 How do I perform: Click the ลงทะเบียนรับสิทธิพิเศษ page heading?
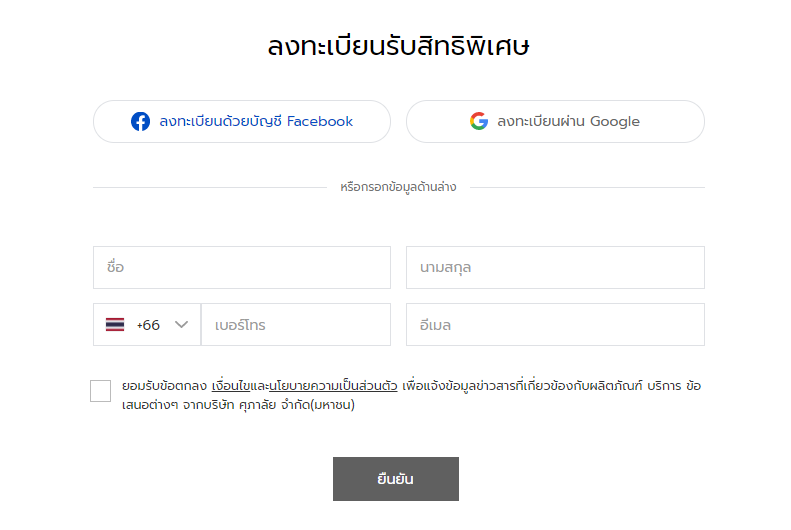coord(399,46)
